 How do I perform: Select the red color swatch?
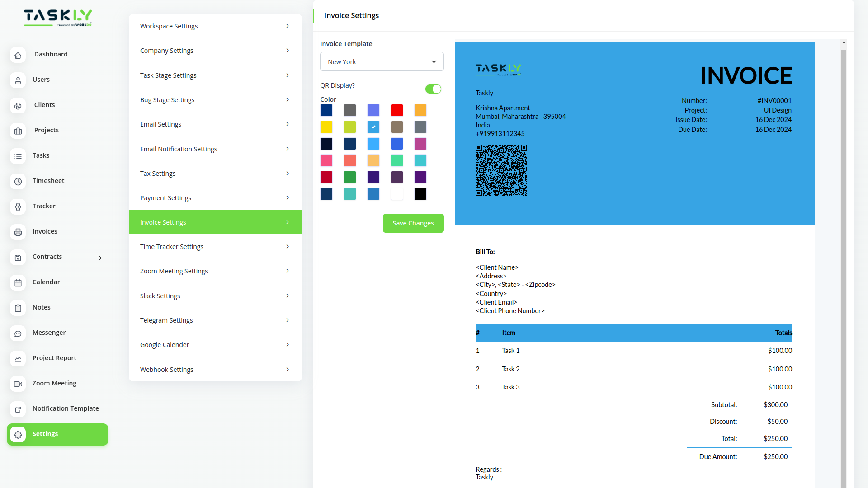396,110
